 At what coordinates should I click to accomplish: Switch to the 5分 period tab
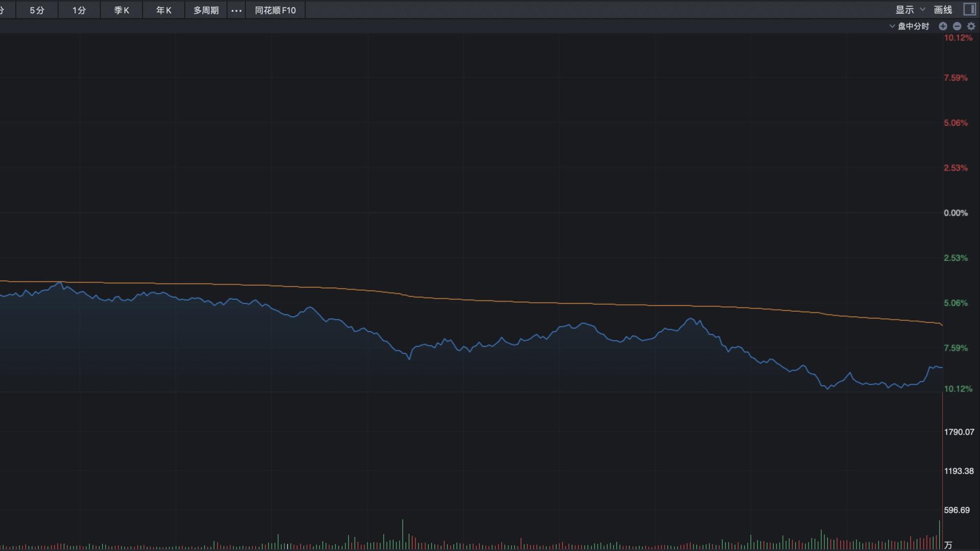[x=37, y=10]
